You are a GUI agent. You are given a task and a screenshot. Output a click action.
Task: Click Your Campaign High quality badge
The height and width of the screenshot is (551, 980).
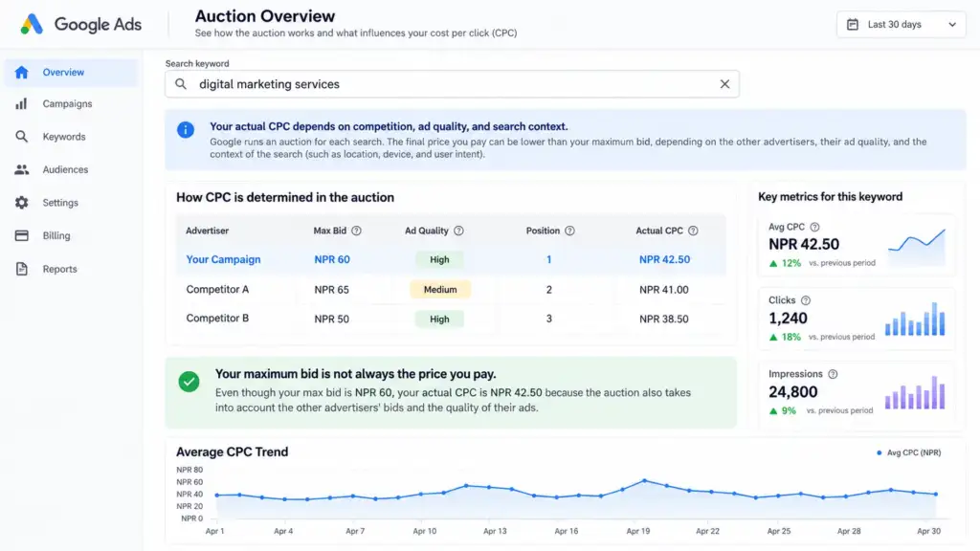pos(439,259)
